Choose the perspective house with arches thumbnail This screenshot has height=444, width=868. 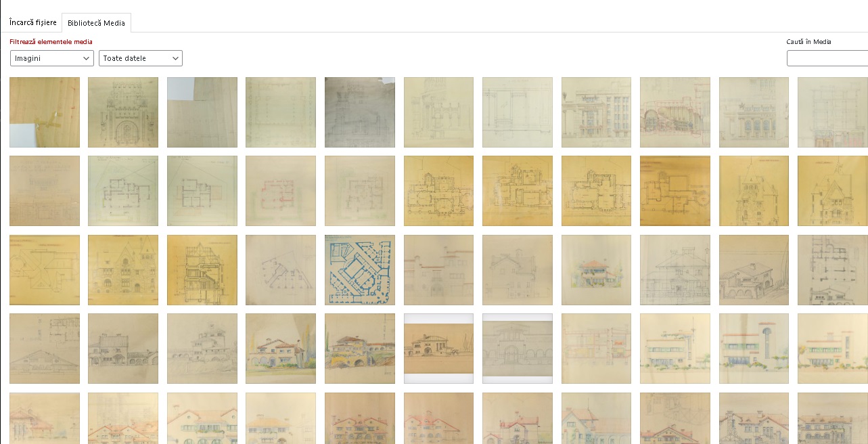click(754, 270)
